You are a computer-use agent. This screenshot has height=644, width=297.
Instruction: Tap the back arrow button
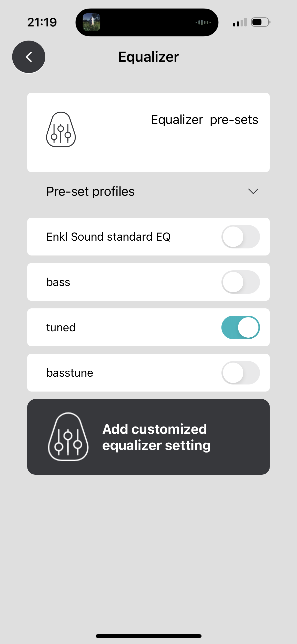29,57
